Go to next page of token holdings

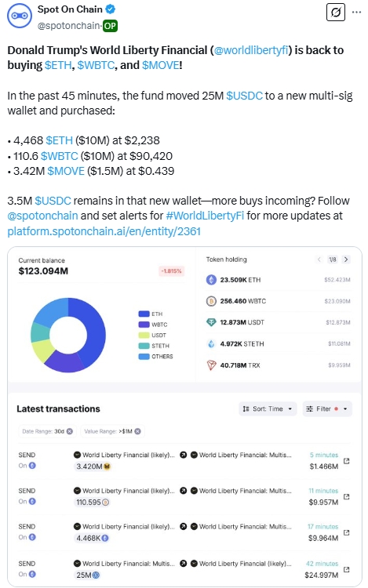346,260
